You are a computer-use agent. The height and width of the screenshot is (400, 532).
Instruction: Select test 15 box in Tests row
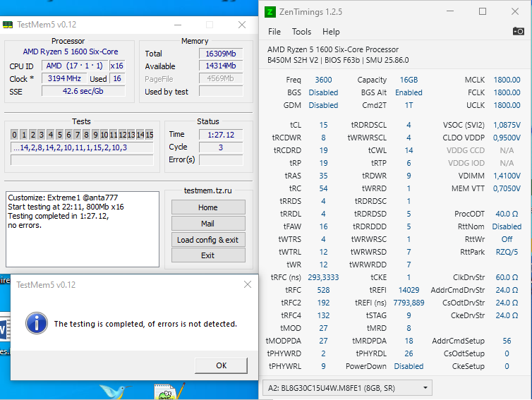pos(150,135)
